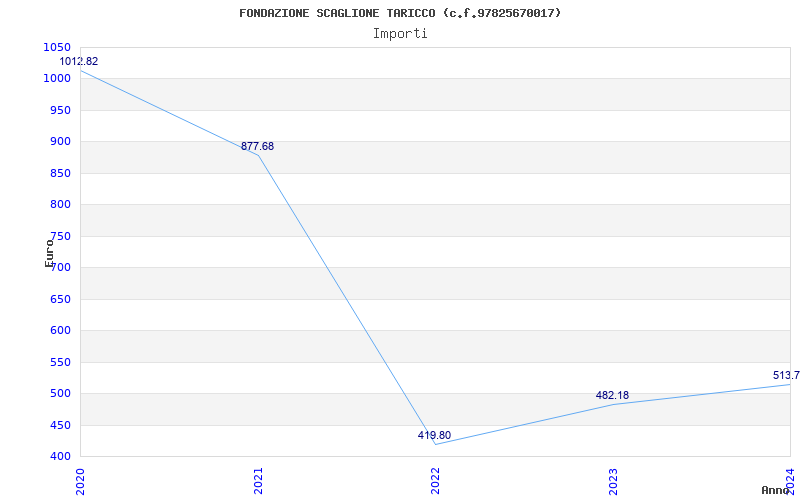Click the 1050 y-axis tick label

coord(57,47)
